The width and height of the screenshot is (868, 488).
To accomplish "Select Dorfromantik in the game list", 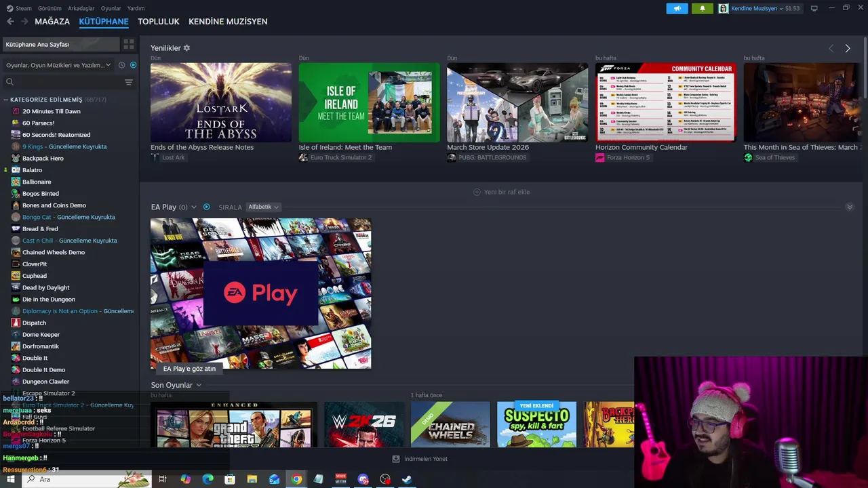I will coord(41,346).
